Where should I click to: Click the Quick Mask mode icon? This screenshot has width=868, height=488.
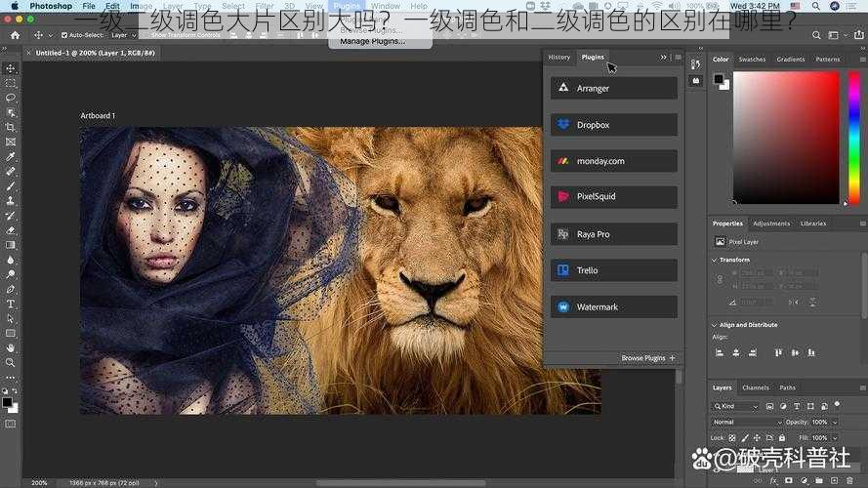click(11, 424)
